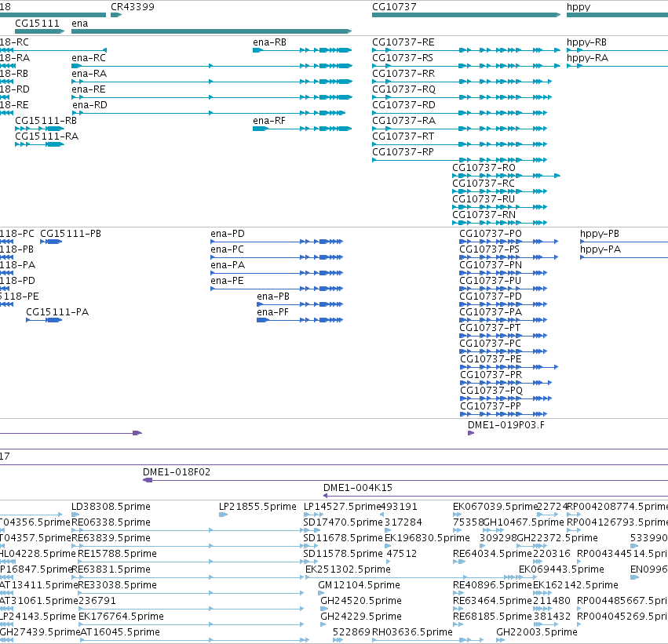The width and height of the screenshot is (668, 644).
Task: Click protein hppy-PA
Action: tap(624, 257)
